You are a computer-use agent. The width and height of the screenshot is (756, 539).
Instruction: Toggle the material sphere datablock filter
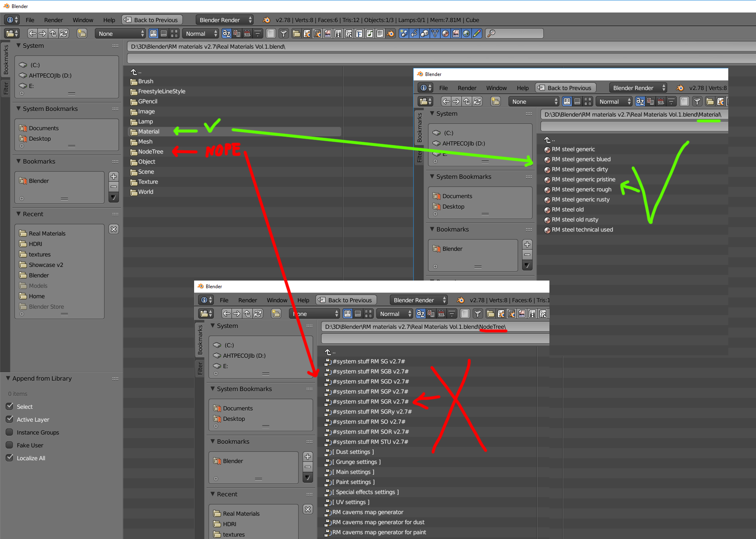445,34
